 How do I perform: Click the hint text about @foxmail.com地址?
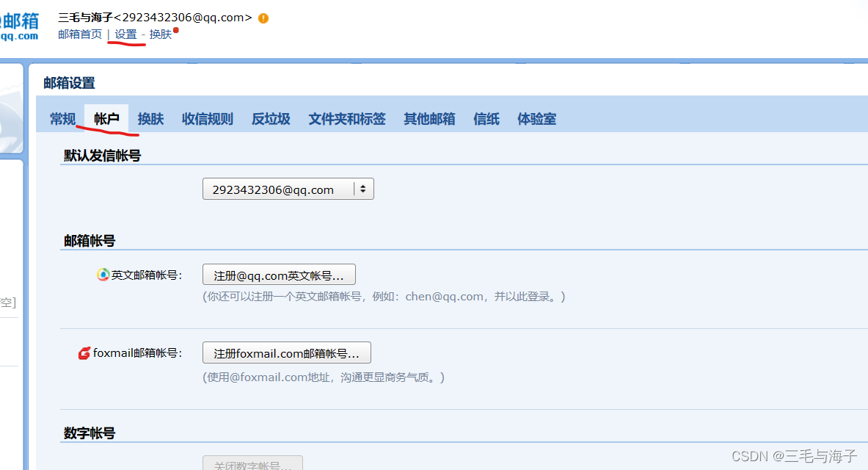point(324,377)
